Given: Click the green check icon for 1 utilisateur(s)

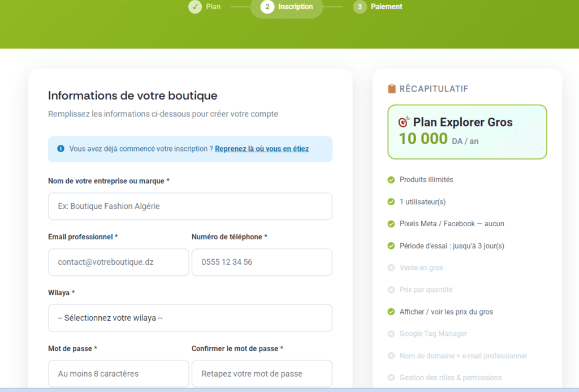Looking at the screenshot, I should click(391, 202).
